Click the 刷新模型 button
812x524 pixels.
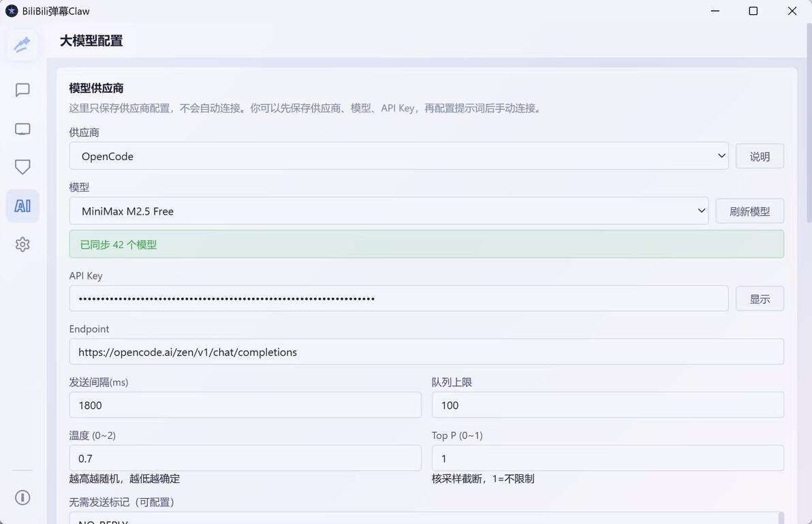pyautogui.click(x=749, y=211)
